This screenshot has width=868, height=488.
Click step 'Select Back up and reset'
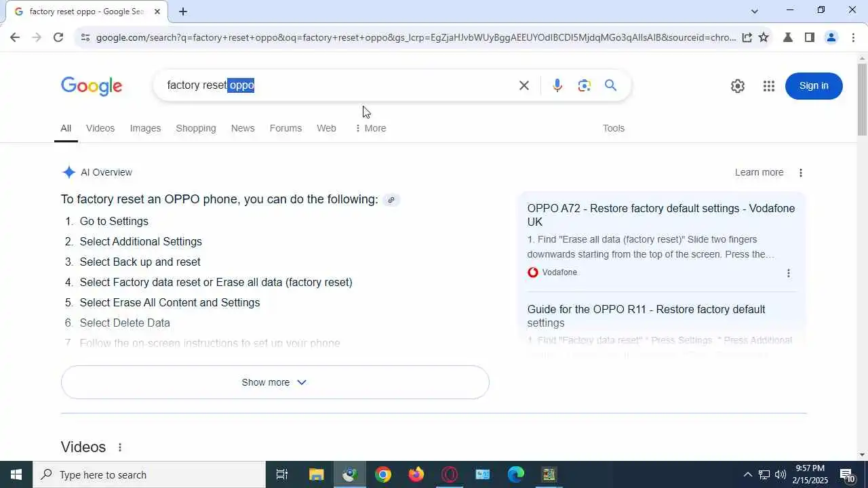[140, 262]
